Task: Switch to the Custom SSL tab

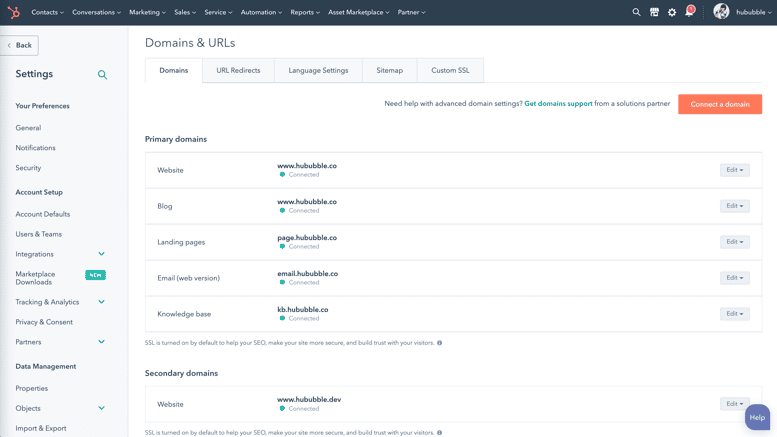Action: [450, 71]
